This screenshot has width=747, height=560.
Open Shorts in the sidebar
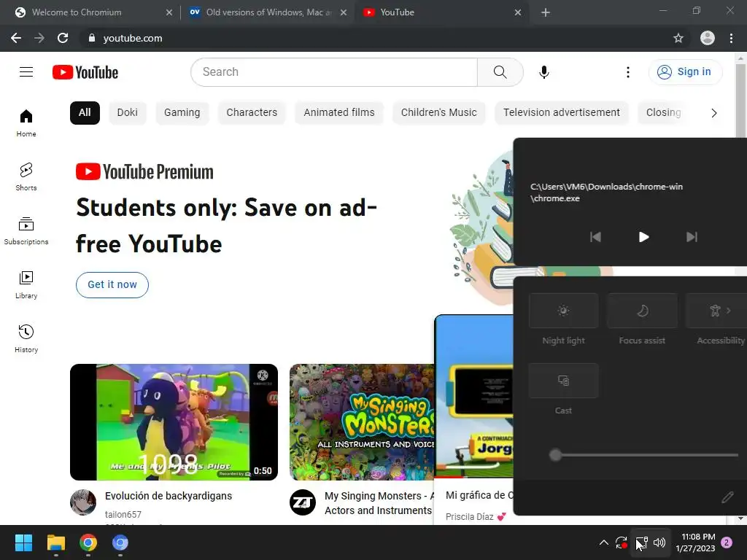click(x=26, y=176)
